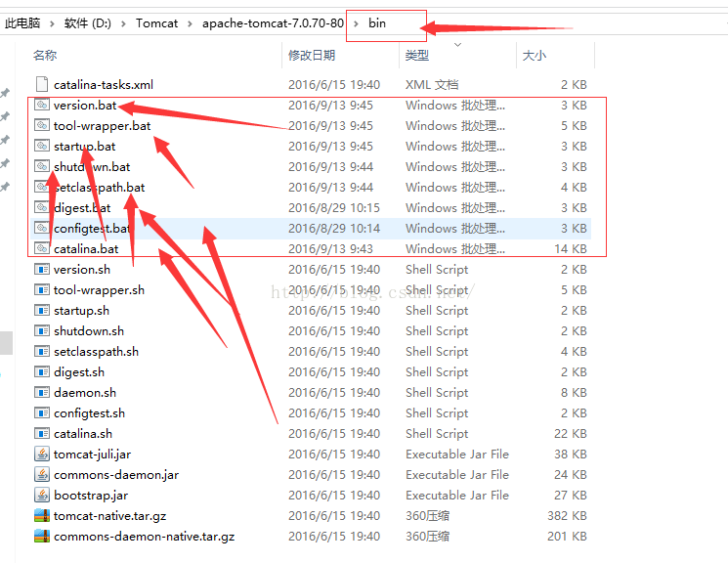Click the bin folder breadcrumb
Screen dimensions: 728x563
377,23
